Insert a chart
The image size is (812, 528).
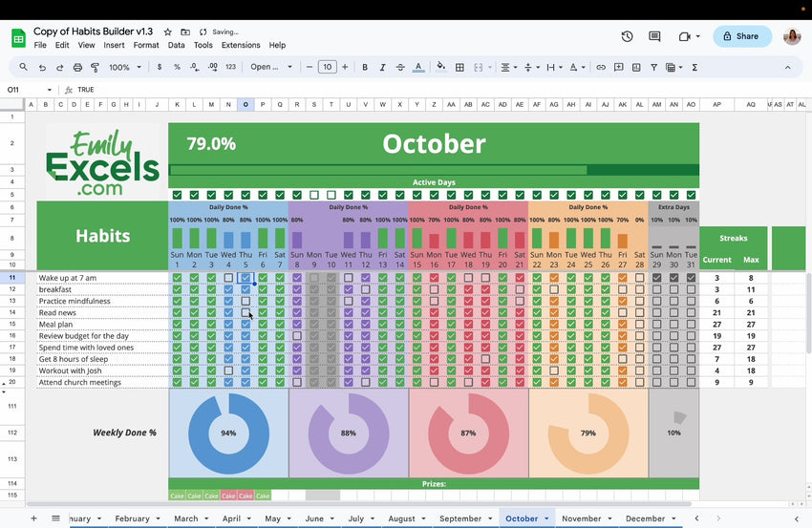coord(636,67)
